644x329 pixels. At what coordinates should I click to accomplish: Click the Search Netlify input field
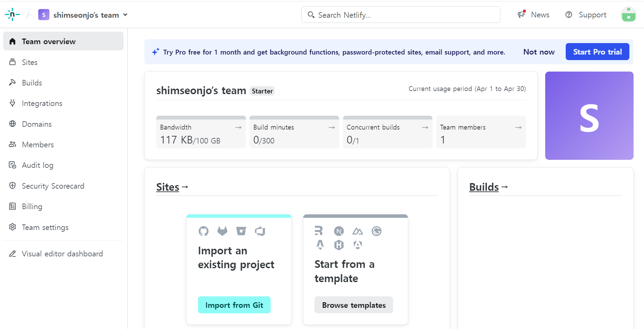[x=400, y=15]
